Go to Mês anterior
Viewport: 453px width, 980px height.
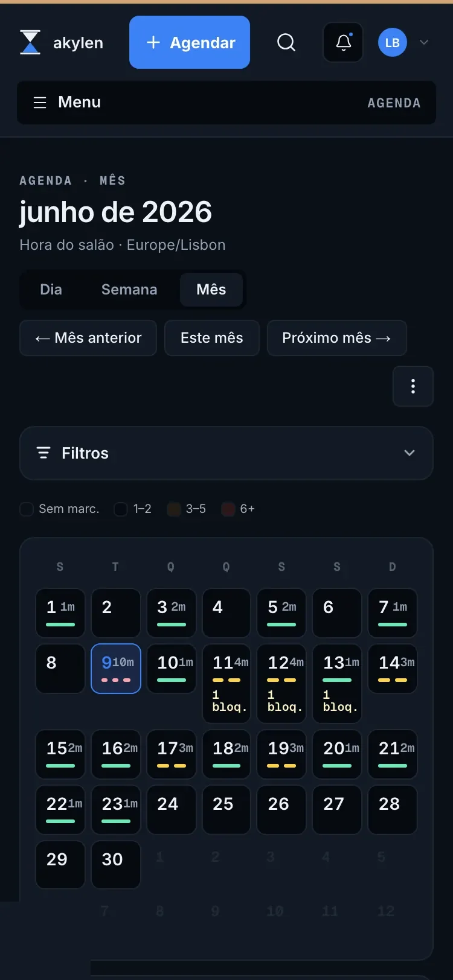click(x=88, y=338)
